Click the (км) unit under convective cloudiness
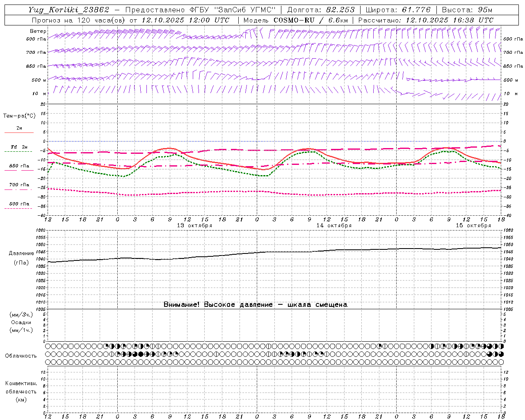The image size is (525, 420). pos(21,399)
